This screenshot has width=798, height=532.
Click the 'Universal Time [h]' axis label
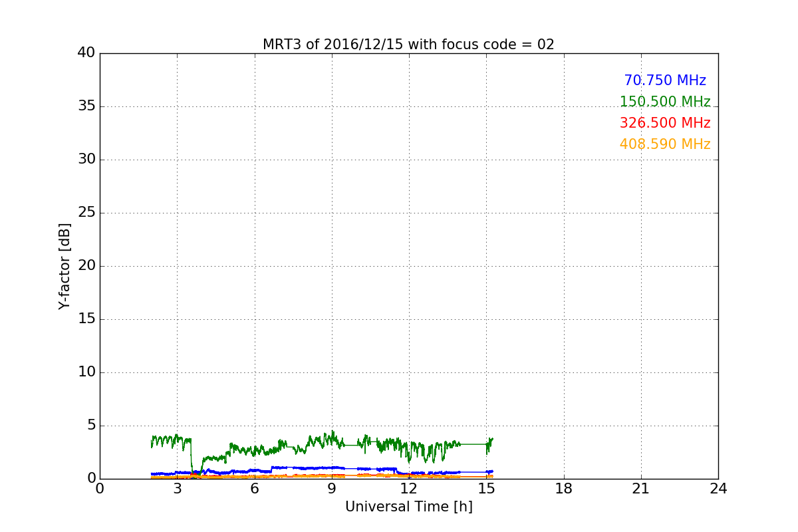(409, 507)
